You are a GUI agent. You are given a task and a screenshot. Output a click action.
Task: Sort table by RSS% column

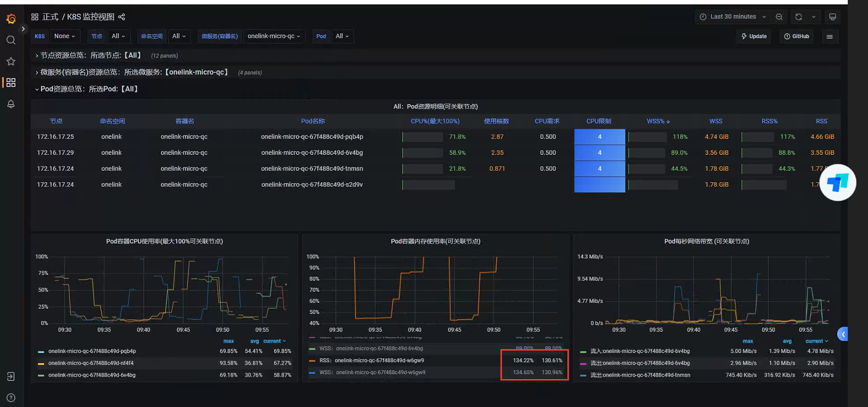(x=769, y=121)
